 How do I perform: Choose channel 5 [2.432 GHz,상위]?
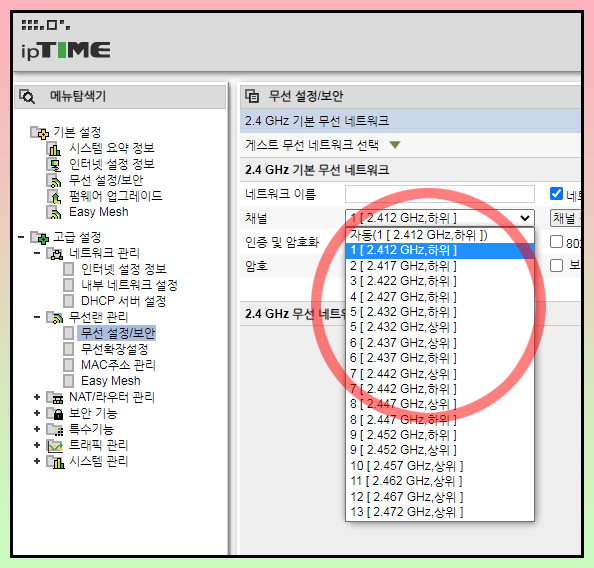440,327
